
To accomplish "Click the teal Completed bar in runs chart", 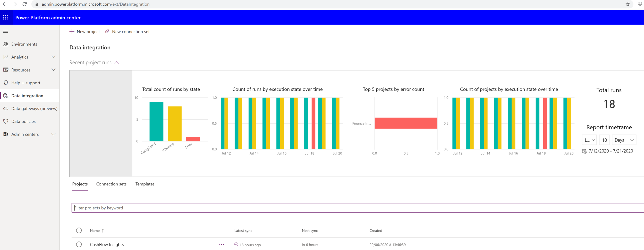I will point(156,121).
